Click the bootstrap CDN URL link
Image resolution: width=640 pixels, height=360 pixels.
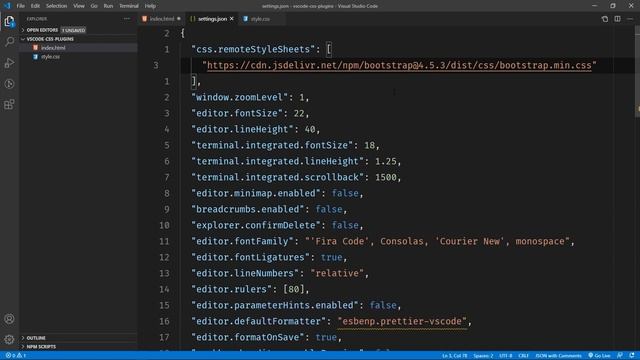[399, 65]
